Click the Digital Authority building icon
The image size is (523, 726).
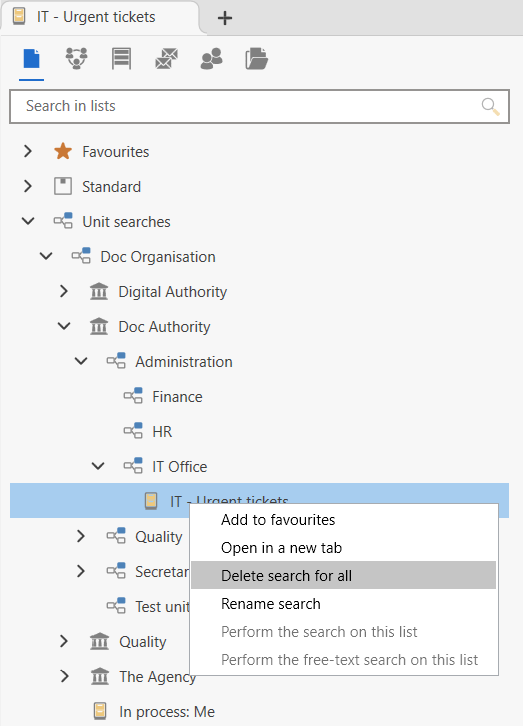(99, 291)
